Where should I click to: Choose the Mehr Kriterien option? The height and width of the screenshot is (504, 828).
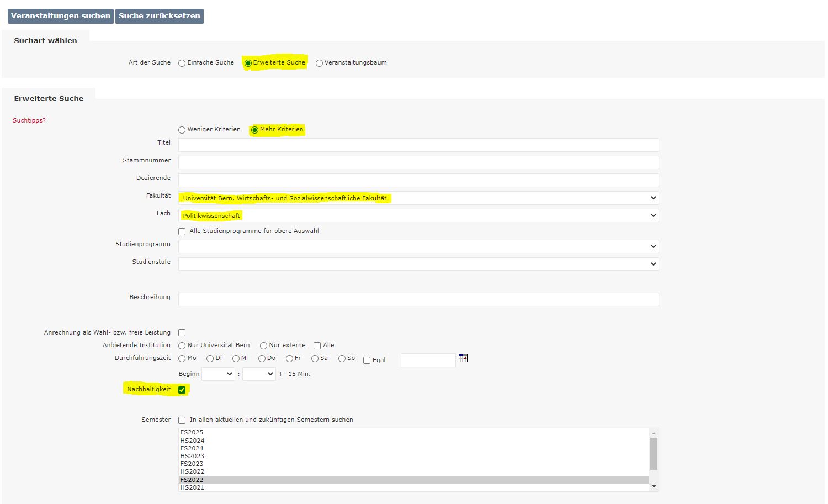tap(254, 130)
